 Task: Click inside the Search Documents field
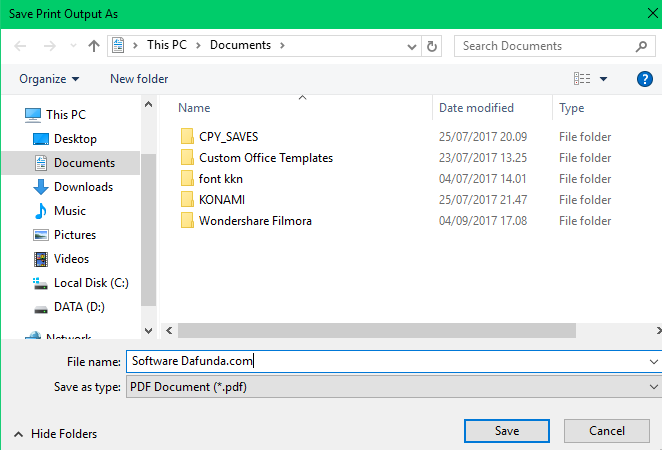coord(545,46)
